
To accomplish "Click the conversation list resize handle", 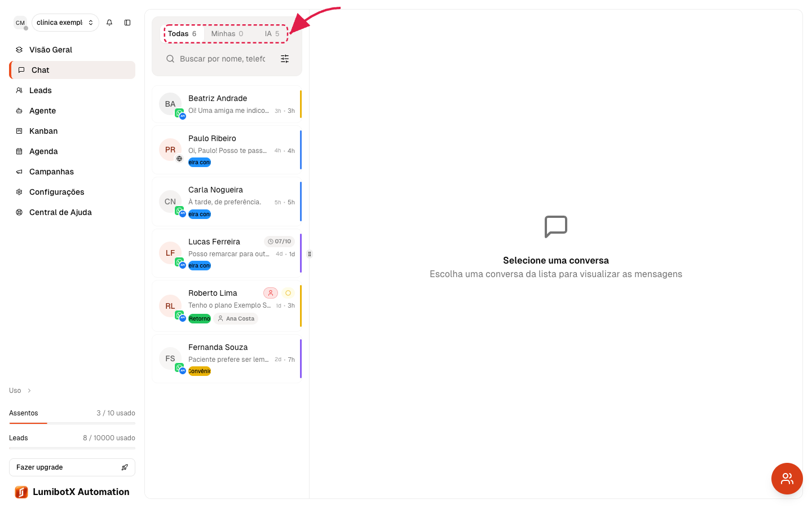I will (310, 254).
